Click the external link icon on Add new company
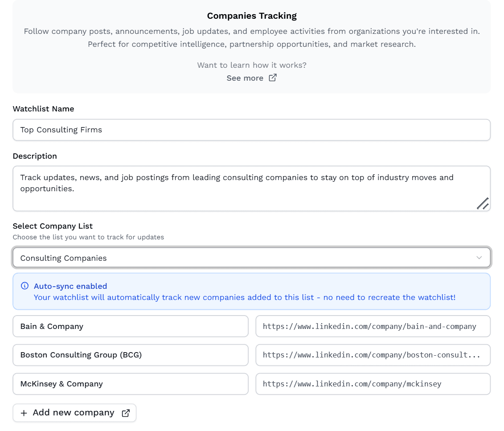The image size is (504, 431). [125, 412]
